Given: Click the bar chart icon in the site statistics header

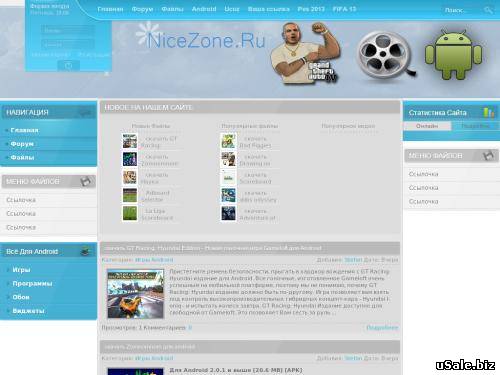Looking at the screenshot, I should point(489,112).
